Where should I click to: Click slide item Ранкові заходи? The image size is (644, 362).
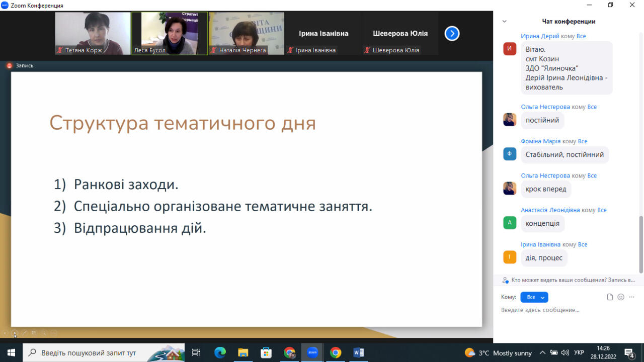(126, 185)
